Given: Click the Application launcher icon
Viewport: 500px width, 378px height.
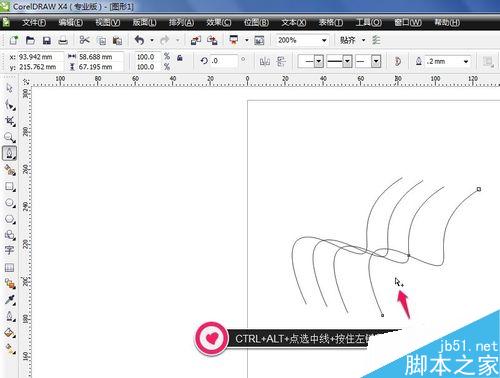Looking at the screenshot, I should click(x=234, y=40).
